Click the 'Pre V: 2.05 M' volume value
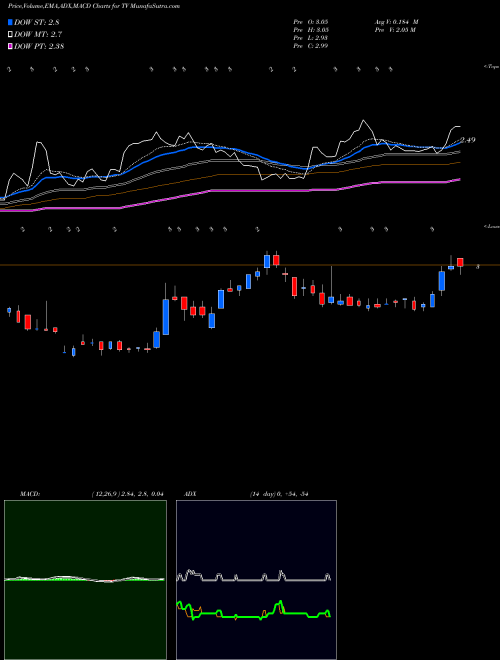Screen dimensions: 500x660 point(394,30)
